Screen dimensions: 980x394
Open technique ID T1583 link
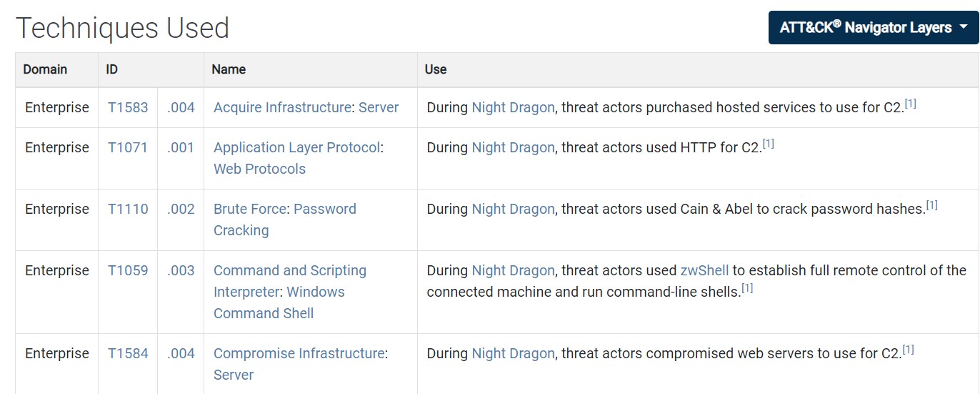pyautogui.click(x=128, y=107)
